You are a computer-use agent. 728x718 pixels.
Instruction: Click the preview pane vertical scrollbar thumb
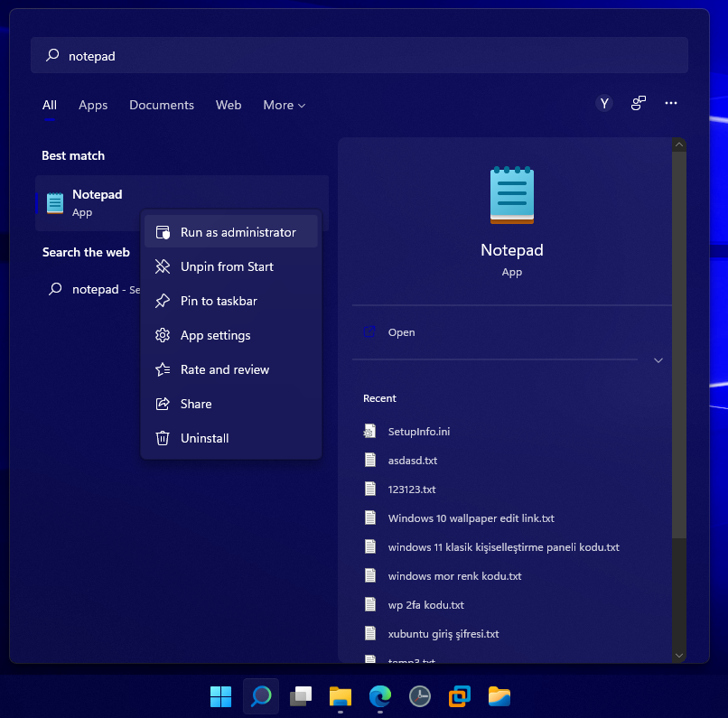pos(679,345)
